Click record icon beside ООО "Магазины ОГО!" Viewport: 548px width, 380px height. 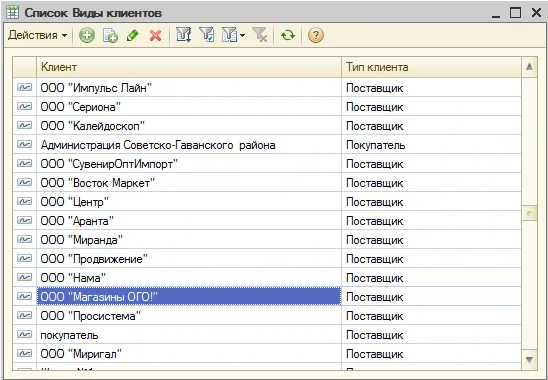click(x=24, y=296)
